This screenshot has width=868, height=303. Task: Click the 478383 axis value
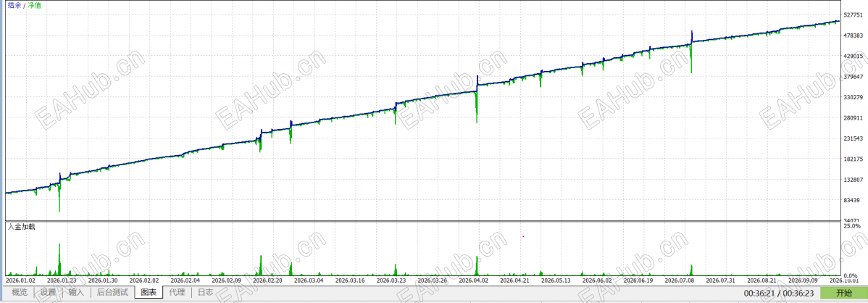[x=854, y=36]
